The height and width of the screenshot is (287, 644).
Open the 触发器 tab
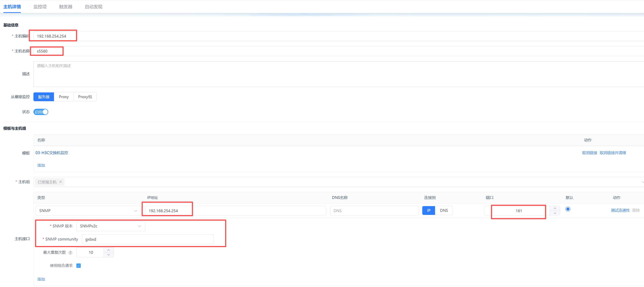coord(66,7)
